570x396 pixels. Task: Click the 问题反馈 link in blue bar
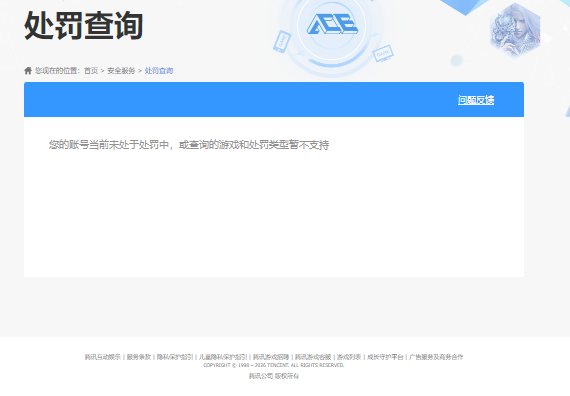[x=476, y=100]
